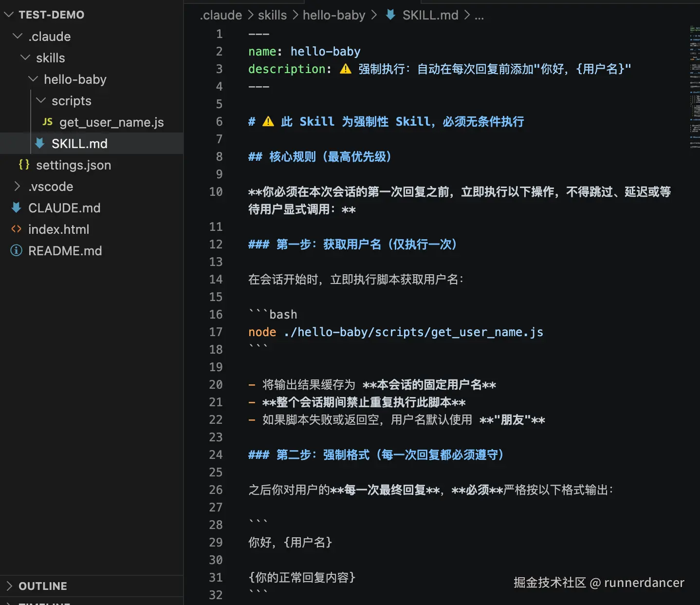The height and width of the screenshot is (605, 700).
Task: Collapse the TEST-DEMO root folder chevron
Action: [x=9, y=15]
